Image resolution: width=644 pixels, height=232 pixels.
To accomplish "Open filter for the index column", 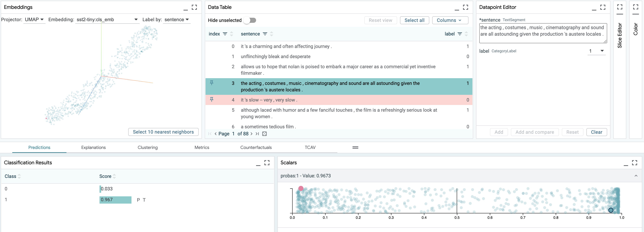I will (x=225, y=34).
